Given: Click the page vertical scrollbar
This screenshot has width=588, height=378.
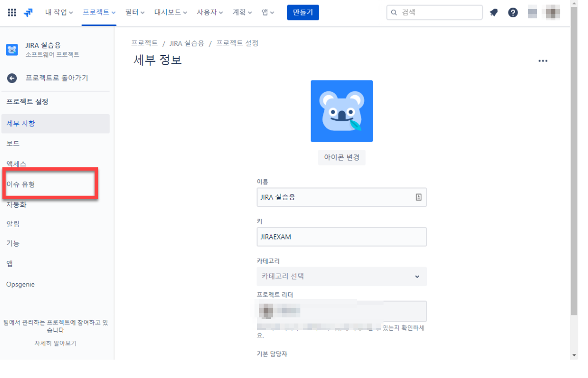Looking at the screenshot, I should coord(574,161).
